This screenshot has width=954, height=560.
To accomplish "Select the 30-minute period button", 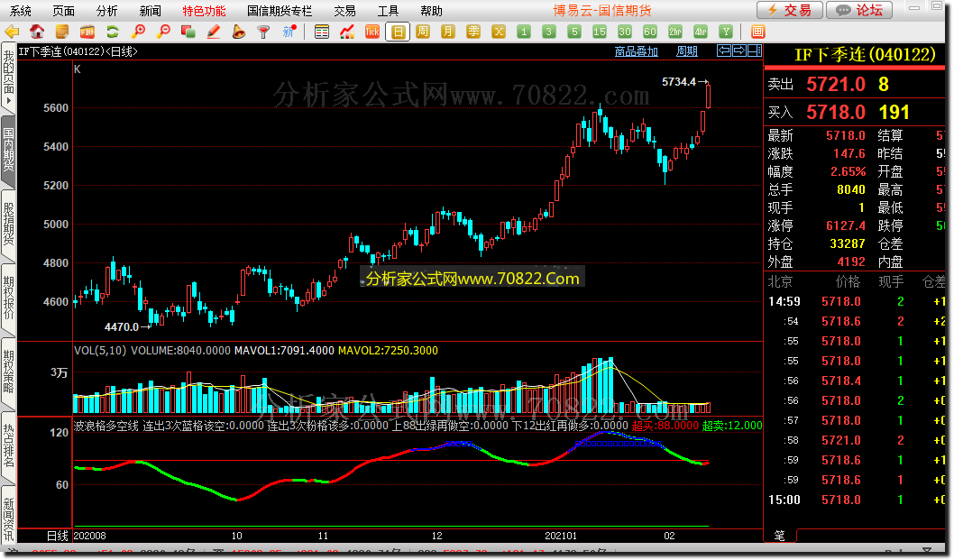I will point(625,32).
